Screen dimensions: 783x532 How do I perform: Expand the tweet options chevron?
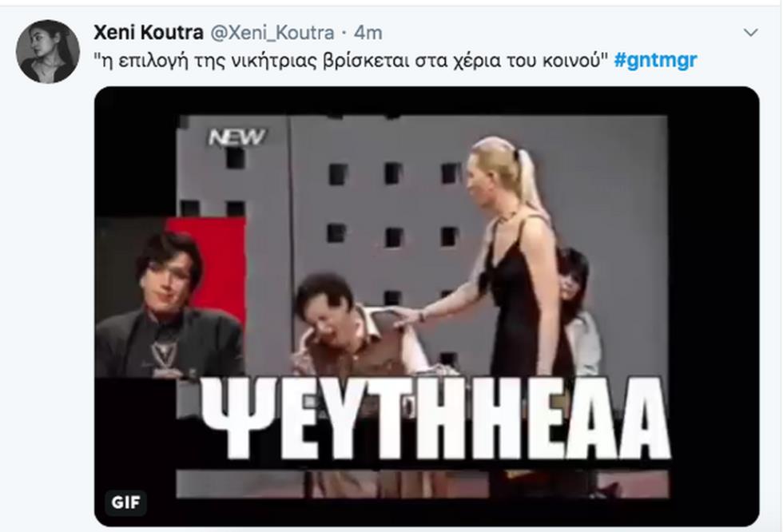click(750, 33)
